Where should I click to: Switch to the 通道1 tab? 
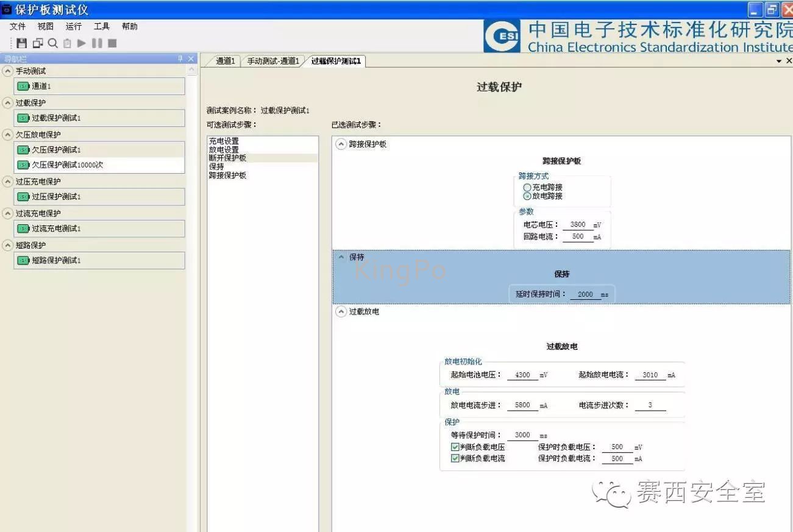pyautogui.click(x=225, y=61)
